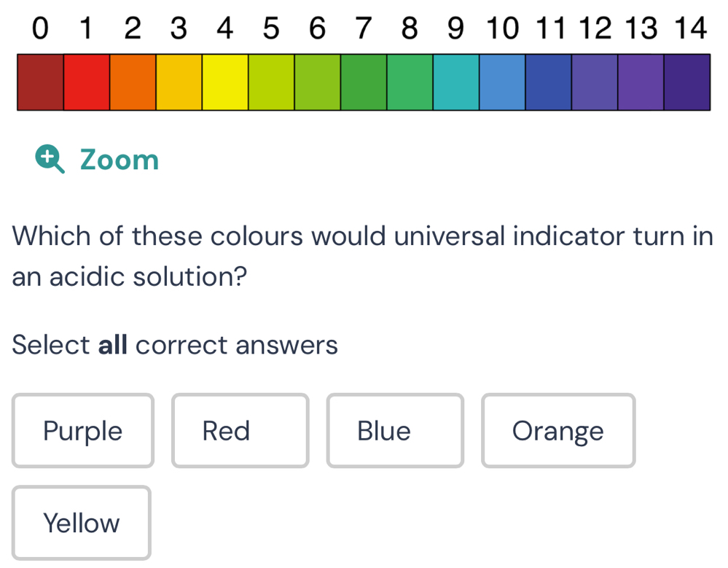This screenshot has height=568, width=728.
Task: Click the orange pH 2 swatch
Action: point(133,82)
